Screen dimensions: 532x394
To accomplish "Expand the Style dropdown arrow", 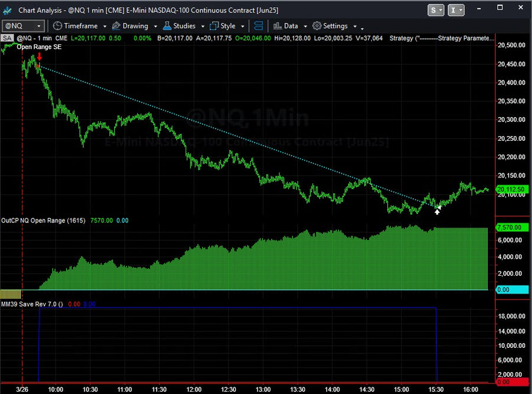I will (242, 26).
